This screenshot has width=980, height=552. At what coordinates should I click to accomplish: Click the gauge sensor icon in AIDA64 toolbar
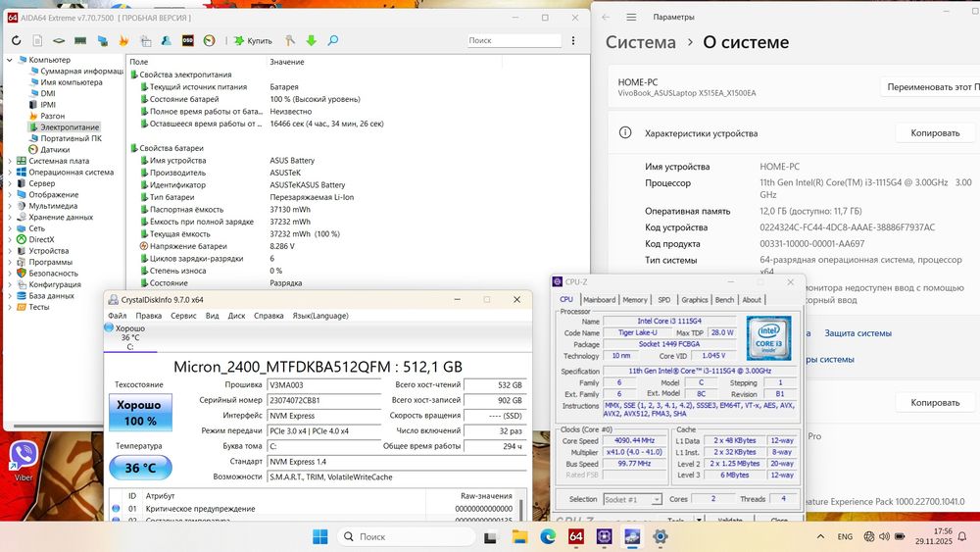click(210, 40)
